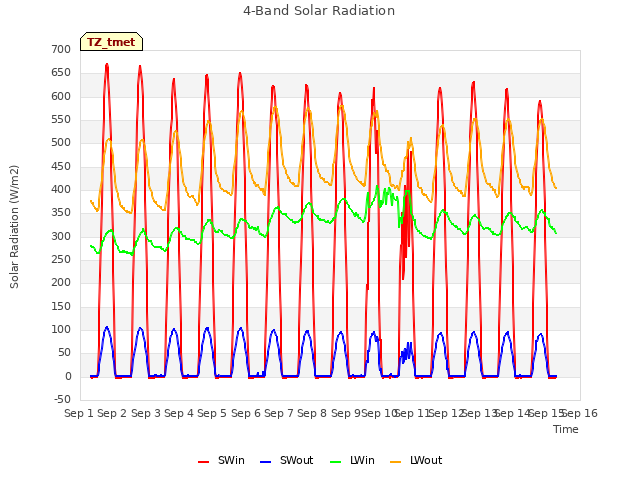Viewport: 640px width, 480px height.
Task: Click the orange LWout legend color marker
Action: (x=396, y=462)
